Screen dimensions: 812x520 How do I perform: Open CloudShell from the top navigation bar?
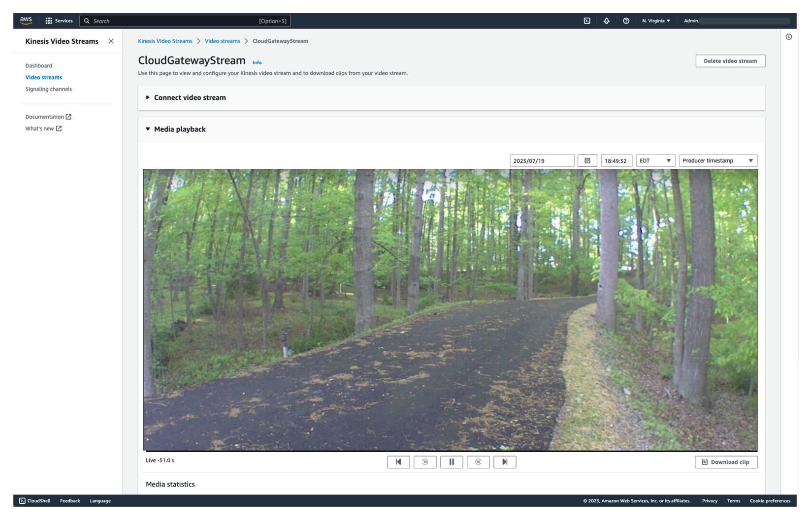click(586, 21)
